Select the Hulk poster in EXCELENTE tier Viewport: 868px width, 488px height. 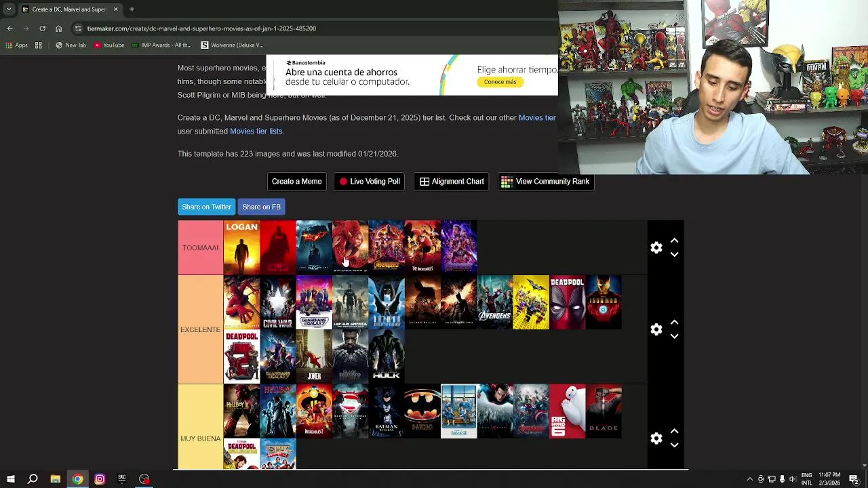(387, 357)
